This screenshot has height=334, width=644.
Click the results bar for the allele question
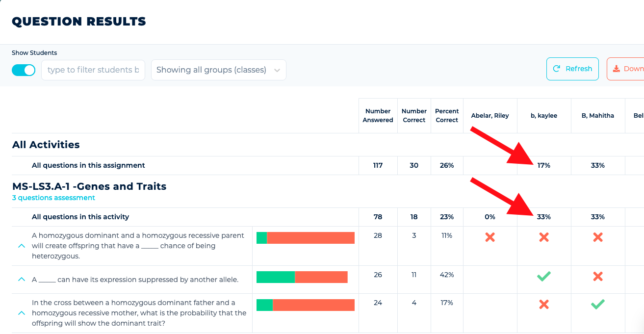coord(302,277)
